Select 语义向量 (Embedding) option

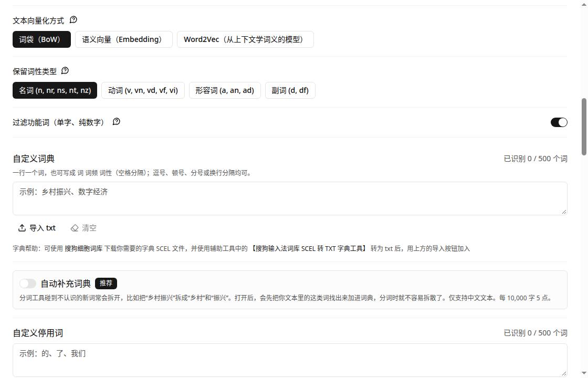(x=124, y=39)
